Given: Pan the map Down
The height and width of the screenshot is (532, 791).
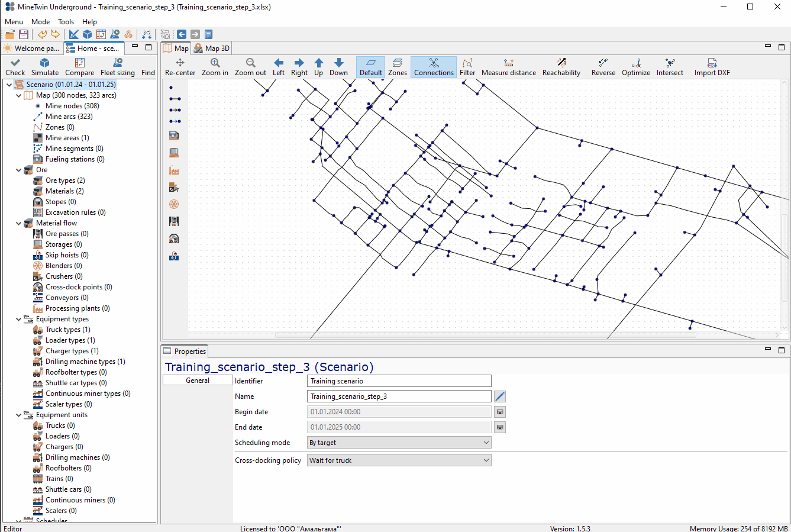Looking at the screenshot, I should tap(339, 67).
